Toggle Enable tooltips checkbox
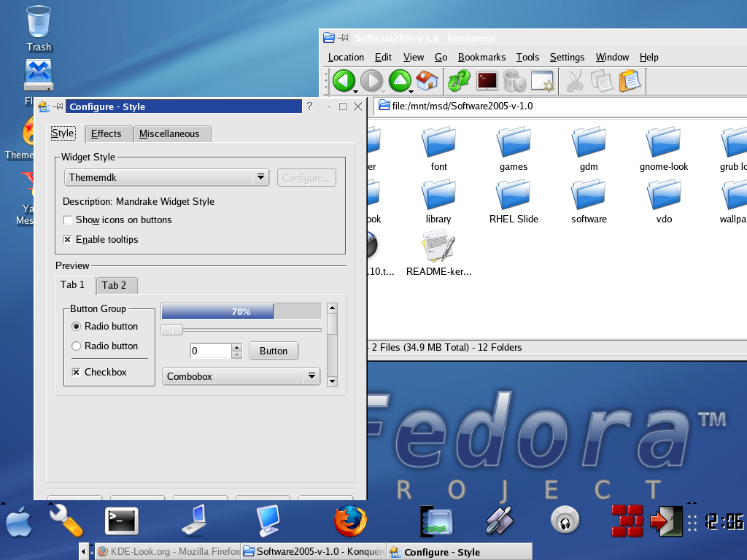 pyautogui.click(x=68, y=239)
